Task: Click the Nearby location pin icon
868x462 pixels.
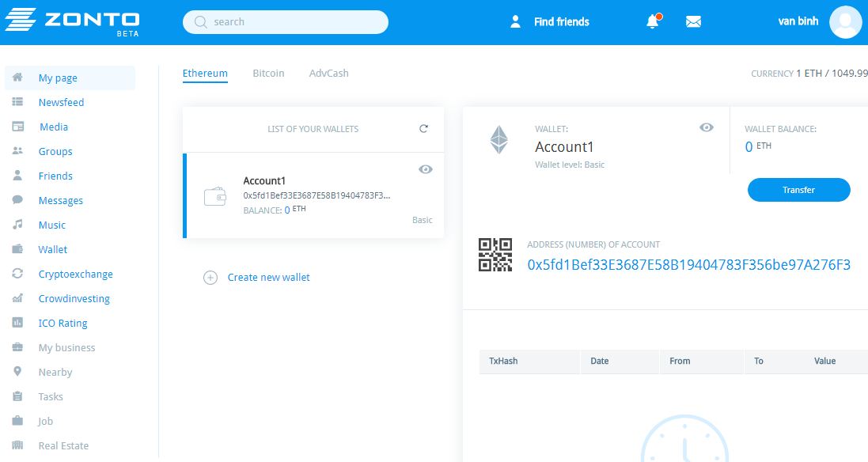Action: coord(17,371)
